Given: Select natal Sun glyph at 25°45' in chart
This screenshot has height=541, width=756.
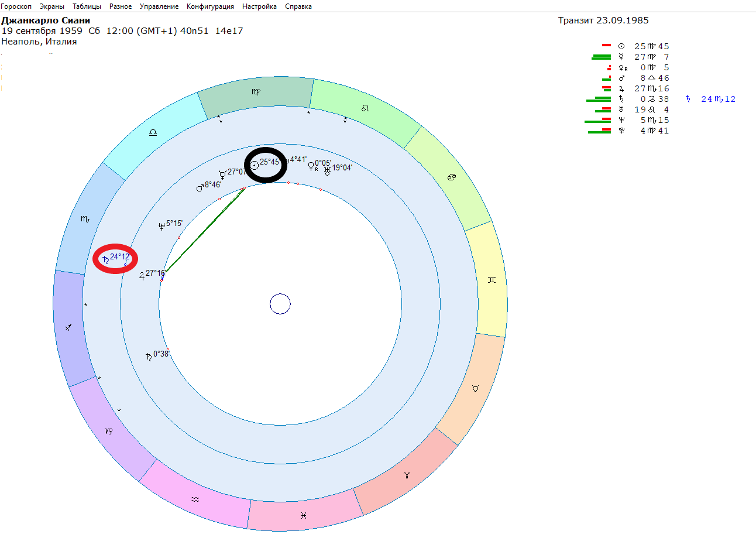Looking at the screenshot, I should (255, 166).
